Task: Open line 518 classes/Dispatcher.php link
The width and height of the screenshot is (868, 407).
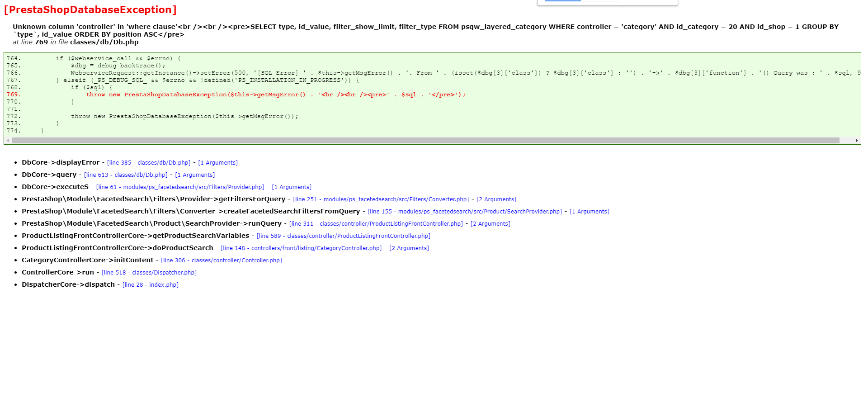Action: tap(149, 273)
